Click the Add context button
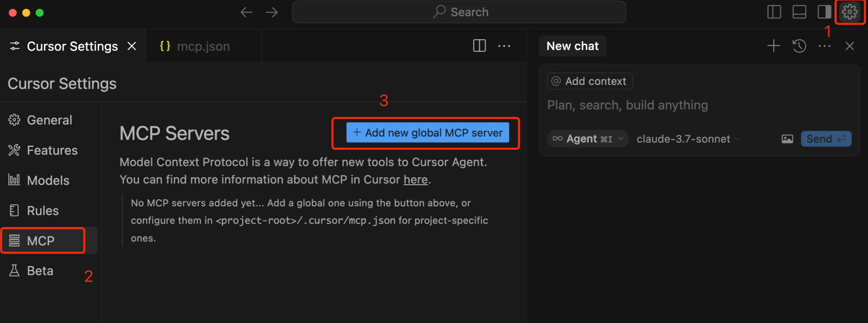The height and width of the screenshot is (323, 868). 590,81
